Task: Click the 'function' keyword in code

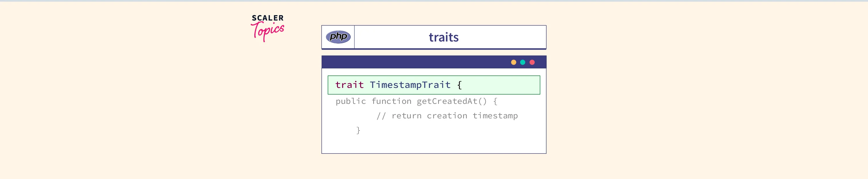Action: [x=391, y=101]
